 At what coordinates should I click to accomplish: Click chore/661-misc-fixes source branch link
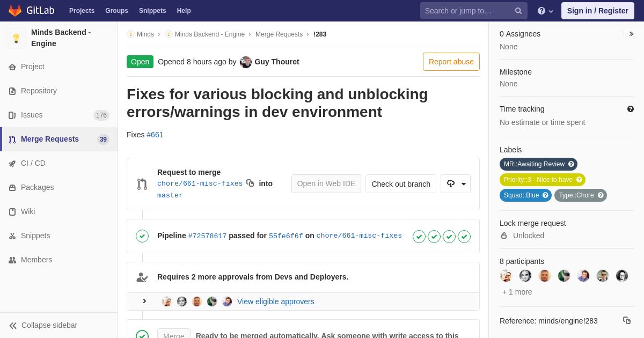click(x=200, y=183)
